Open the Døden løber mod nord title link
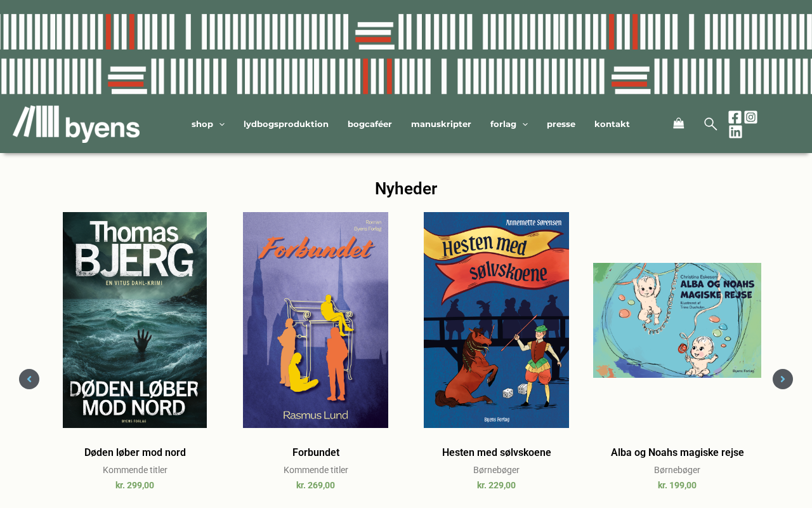This screenshot has width=812, height=508. pos(135,453)
